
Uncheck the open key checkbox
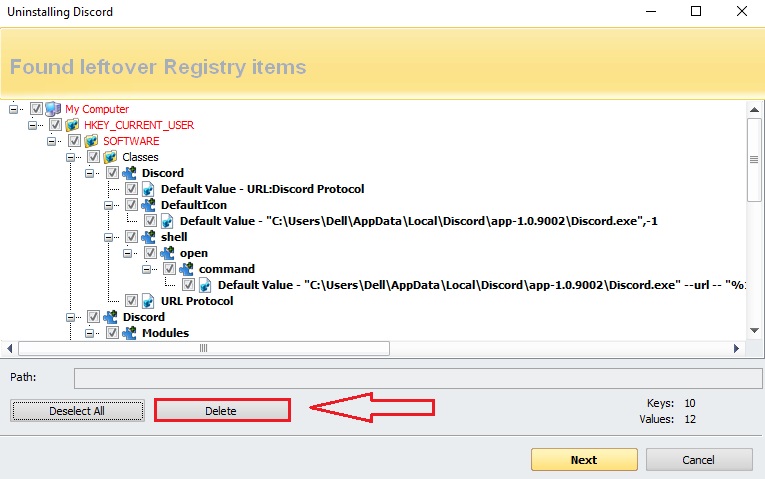point(150,253)
